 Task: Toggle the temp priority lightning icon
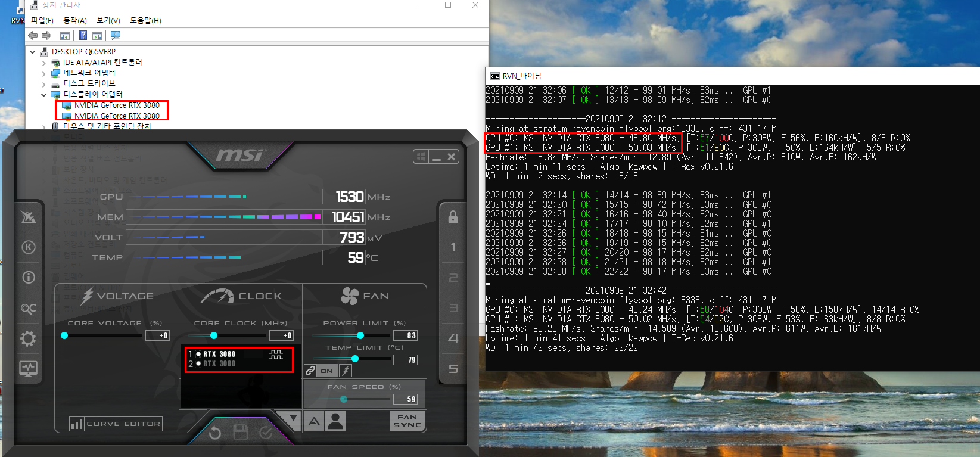pos(346,371)
